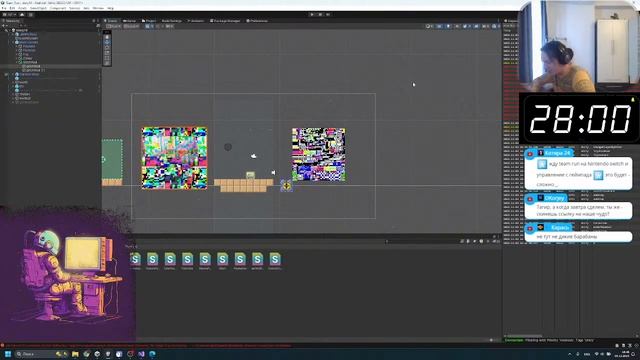This screenshot has height=360, width=640.
Task: Open the Windows Start menu
Action: tap(7, 354)
